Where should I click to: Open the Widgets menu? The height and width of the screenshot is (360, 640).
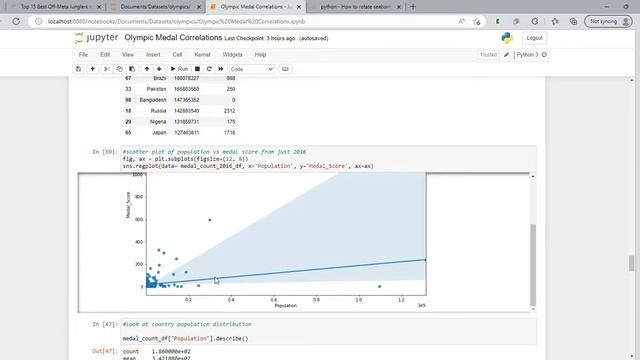(232, 54)
